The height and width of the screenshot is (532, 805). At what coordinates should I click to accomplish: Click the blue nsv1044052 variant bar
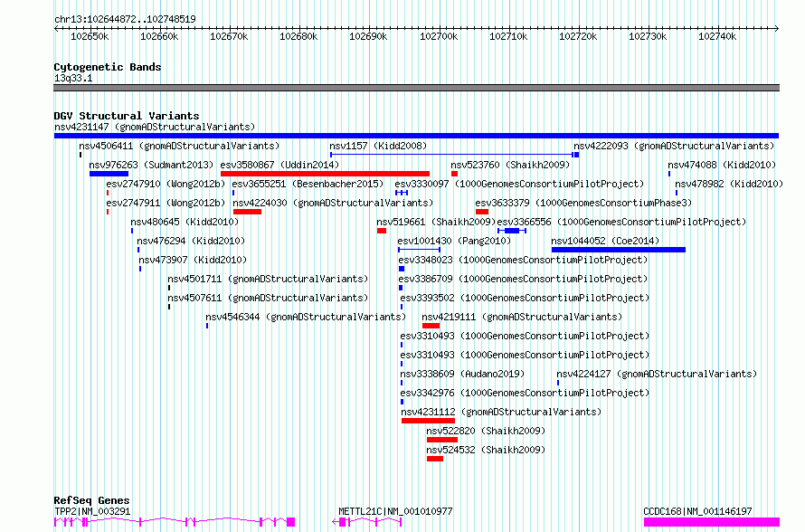tap(618, 250)
